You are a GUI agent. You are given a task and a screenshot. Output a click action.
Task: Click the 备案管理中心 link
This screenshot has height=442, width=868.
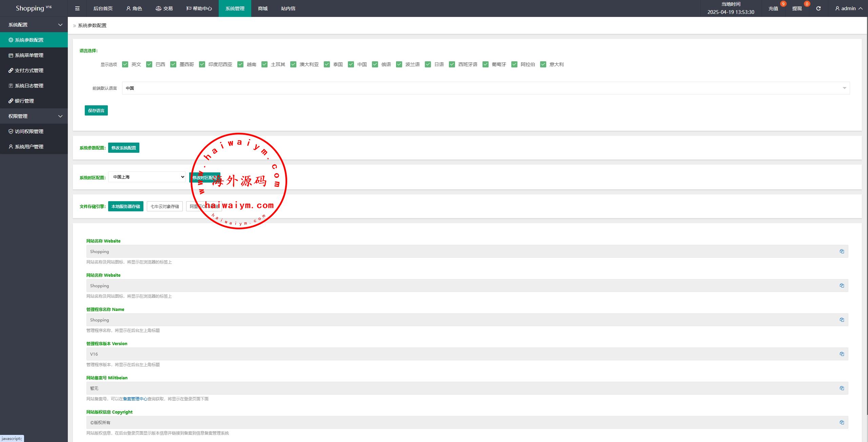(x=135, y=399)
